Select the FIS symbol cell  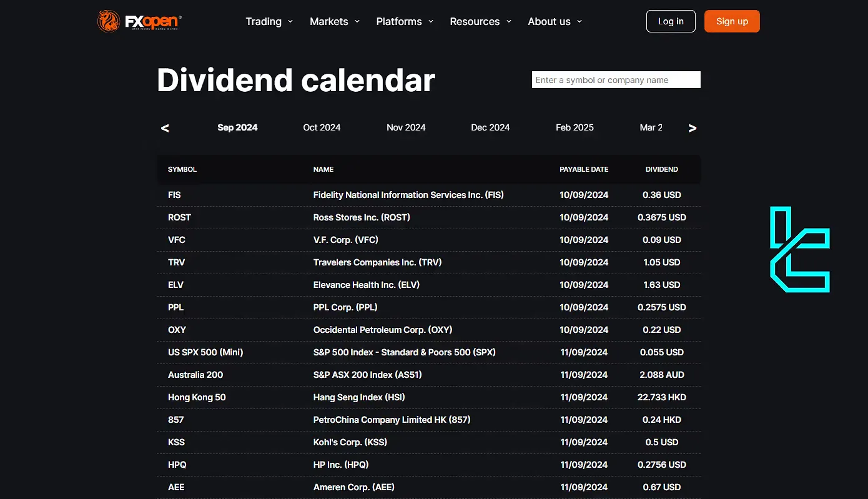174,195
